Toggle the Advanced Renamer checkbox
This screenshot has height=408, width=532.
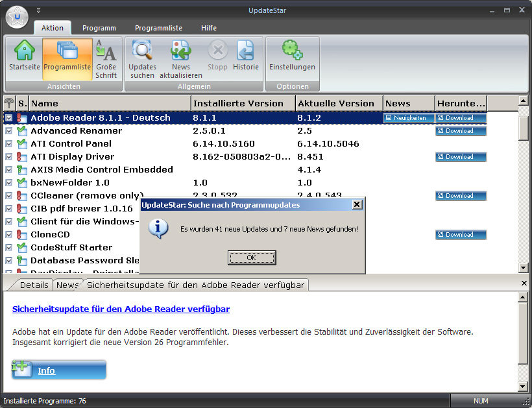(x=9, y=130)
